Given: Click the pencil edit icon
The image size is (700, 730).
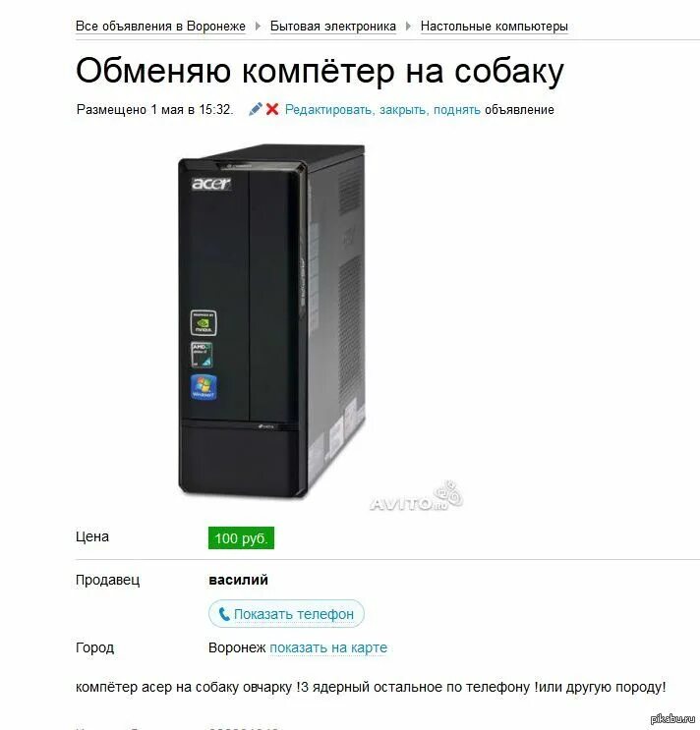Looking at the screenshot, I should (256, 109).
